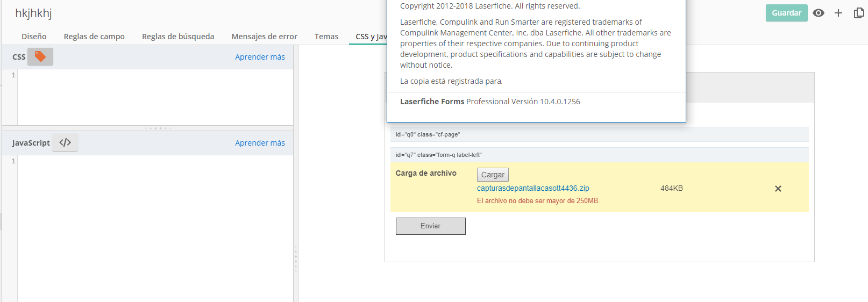Click the JavaScript code snippet icon

65,142
